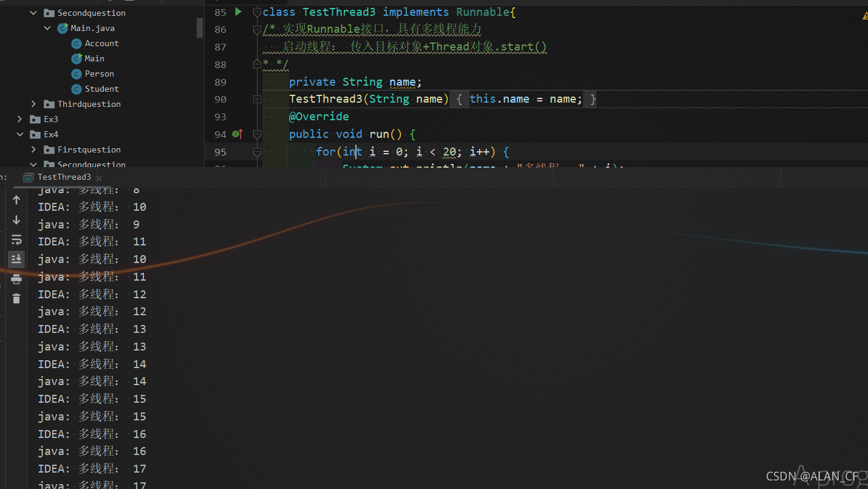Collapse the Main.java node chevron
This screenshot has height=489, width=868.
point(47,28)
